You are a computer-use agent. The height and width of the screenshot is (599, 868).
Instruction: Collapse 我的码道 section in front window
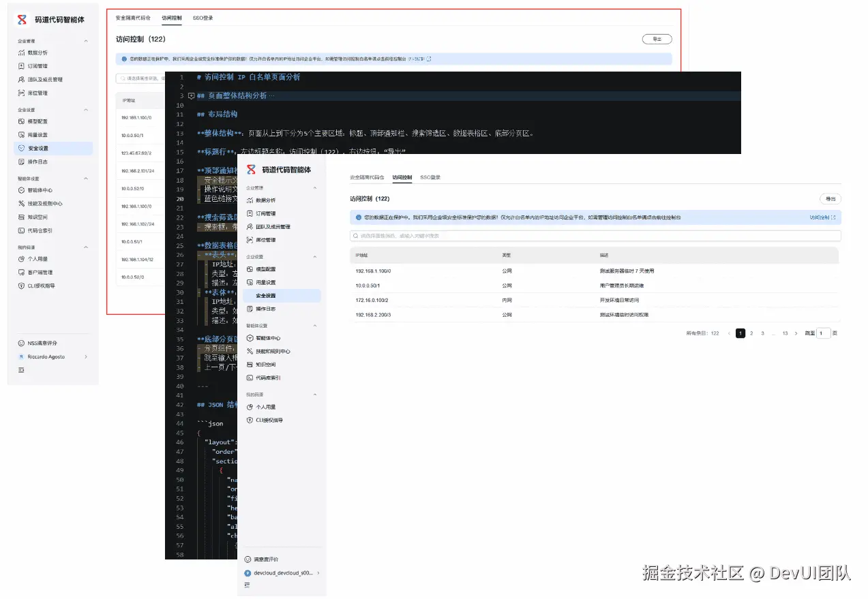coord(314,395)
